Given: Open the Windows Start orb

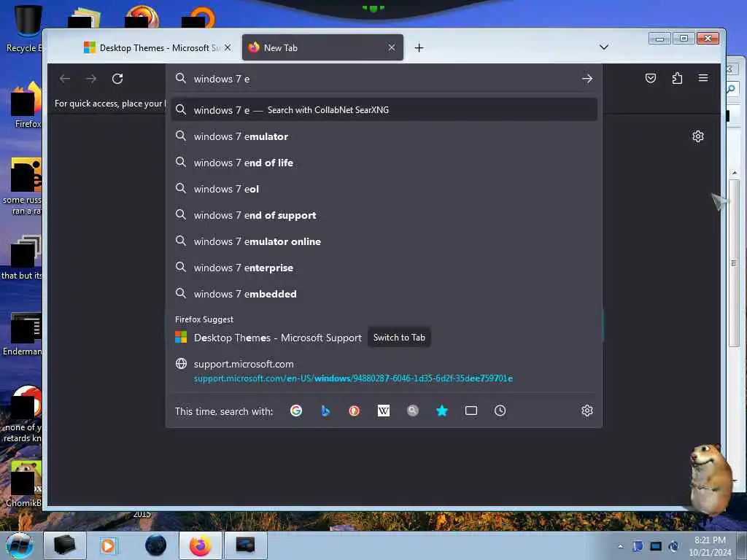Looking at the screenshot, I should [20, 545].
